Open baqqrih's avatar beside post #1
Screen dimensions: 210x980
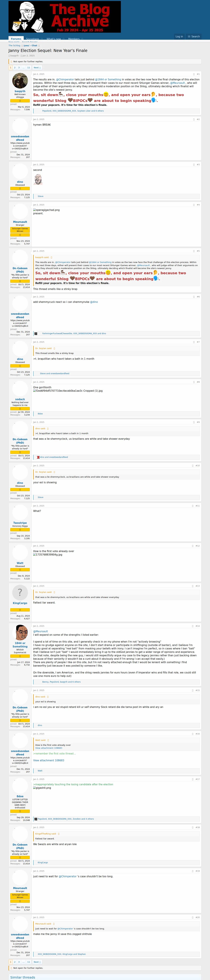click(x=20, y=81)
